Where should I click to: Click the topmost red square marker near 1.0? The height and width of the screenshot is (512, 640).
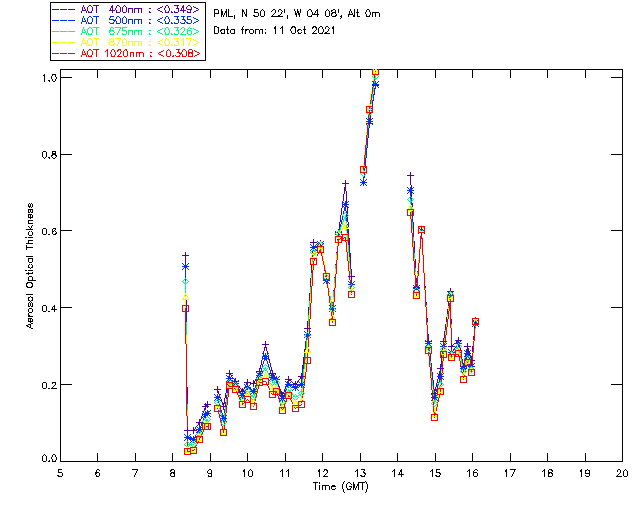(376, 72)
